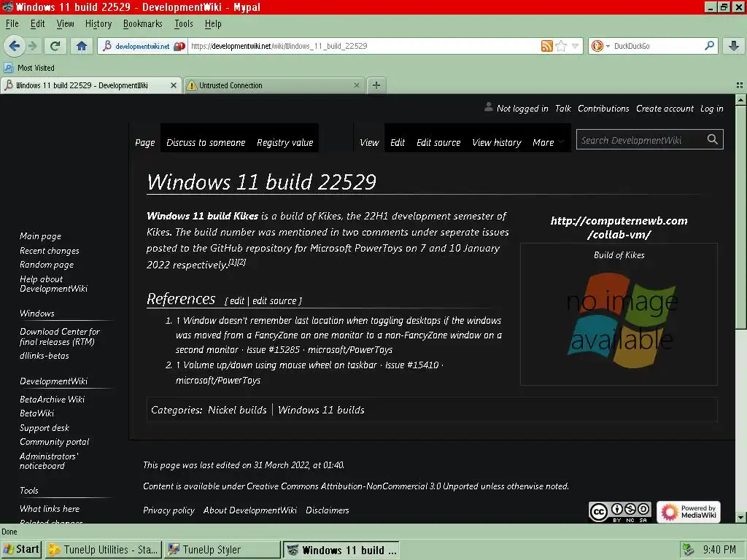Open the browser Home page
This screenshot has width=747, height=560.
82,46
